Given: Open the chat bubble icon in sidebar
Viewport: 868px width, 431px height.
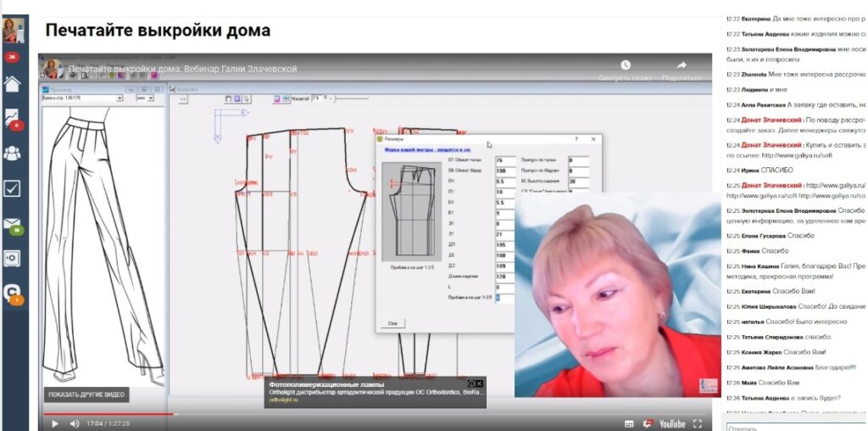Looking at the screenshot, I should (13, 294).
